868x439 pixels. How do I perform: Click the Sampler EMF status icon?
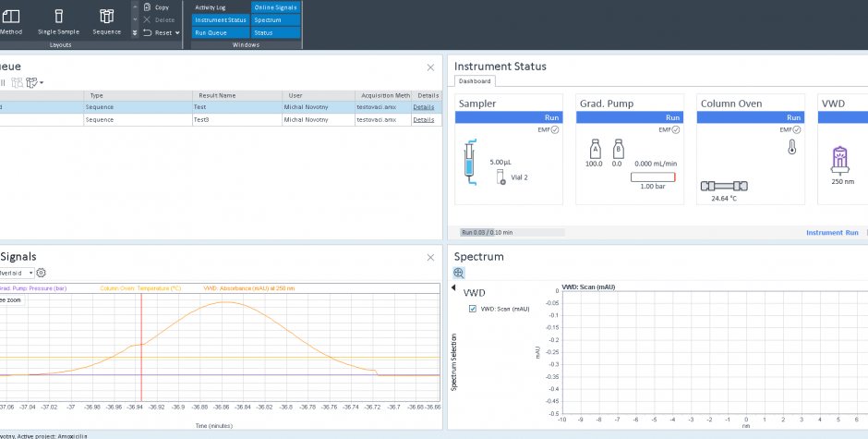555,129
